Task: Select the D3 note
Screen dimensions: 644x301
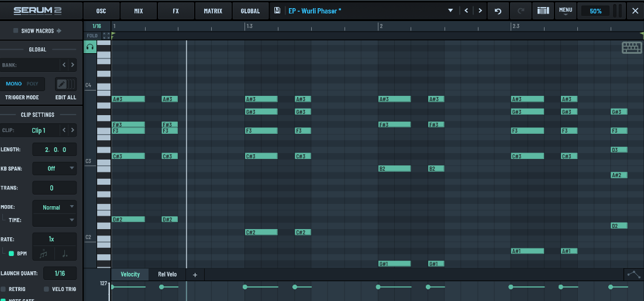Action: 619,150
